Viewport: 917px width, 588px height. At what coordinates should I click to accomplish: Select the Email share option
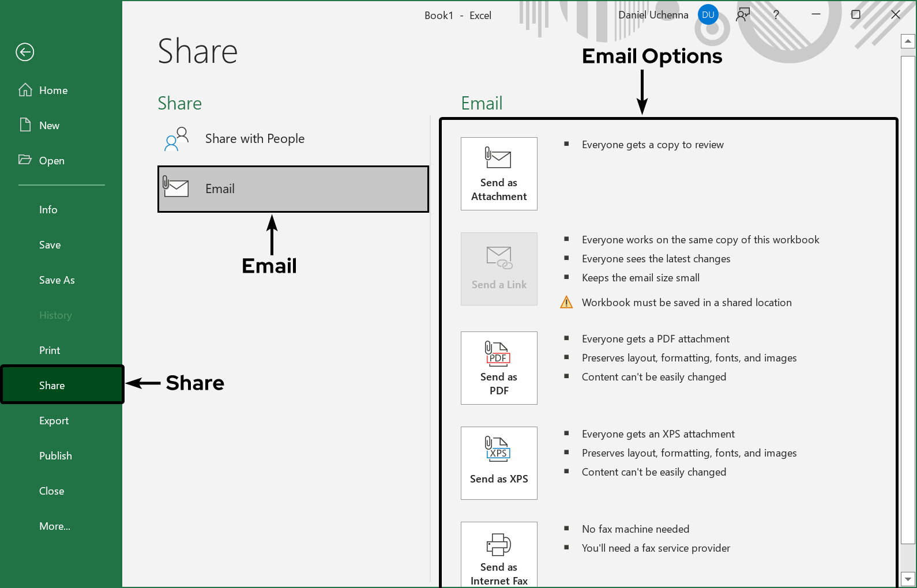point(293,189)
